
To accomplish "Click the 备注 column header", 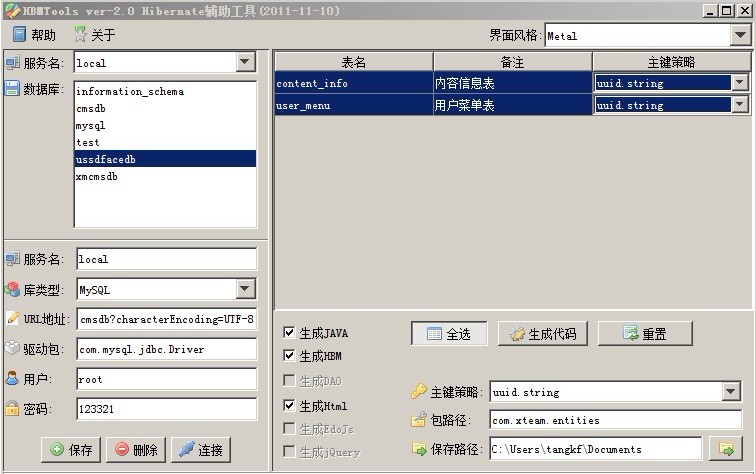I will pyautogui.click(x=513, y=62).
